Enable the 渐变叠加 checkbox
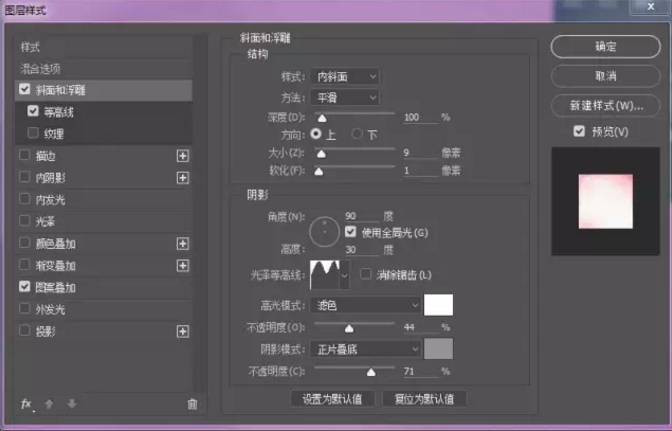This screenshot has width=672, height=431. click(25, 264)
